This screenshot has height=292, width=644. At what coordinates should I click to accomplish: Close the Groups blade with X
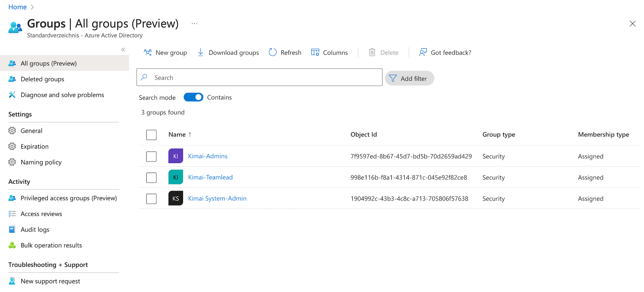coord(633,24)
